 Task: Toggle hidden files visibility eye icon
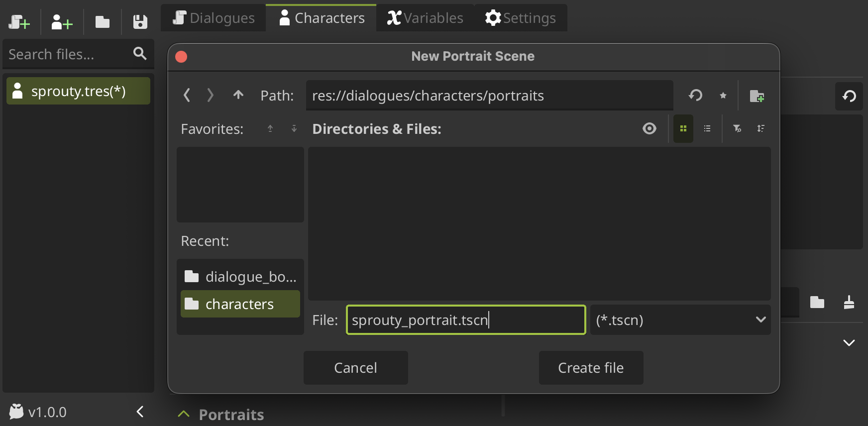(x=649, y=129)
